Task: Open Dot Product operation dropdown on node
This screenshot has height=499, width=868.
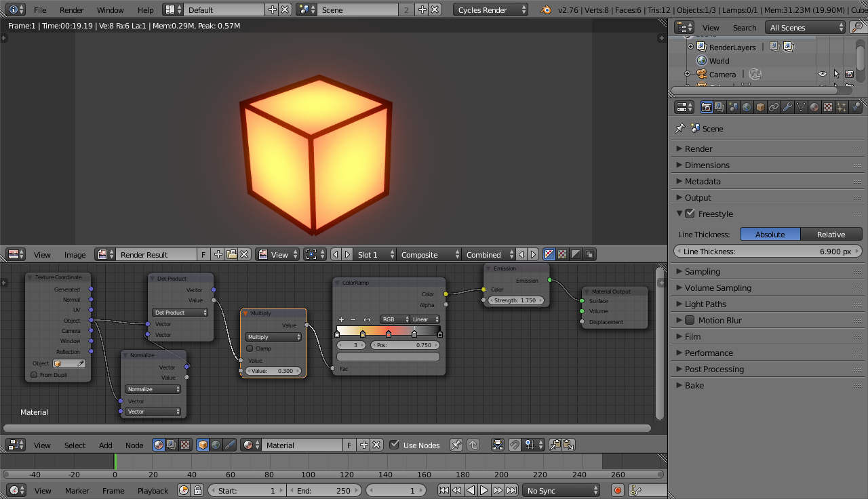Action: click(x=180, y=313)
